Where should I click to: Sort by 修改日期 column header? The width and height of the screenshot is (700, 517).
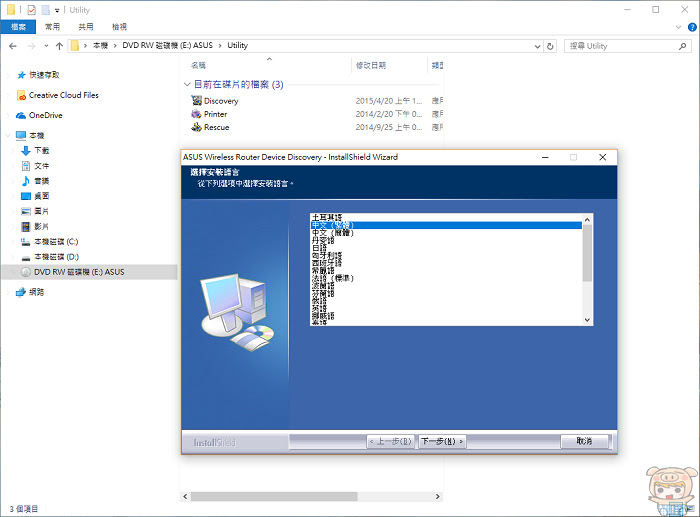pyautogui.click(x=371, y=66)
